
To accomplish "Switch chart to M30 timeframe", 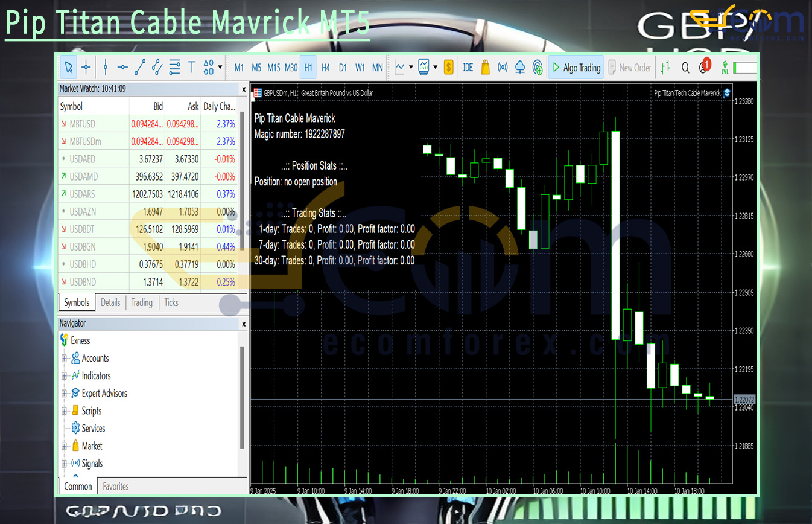I will point(291,68).
